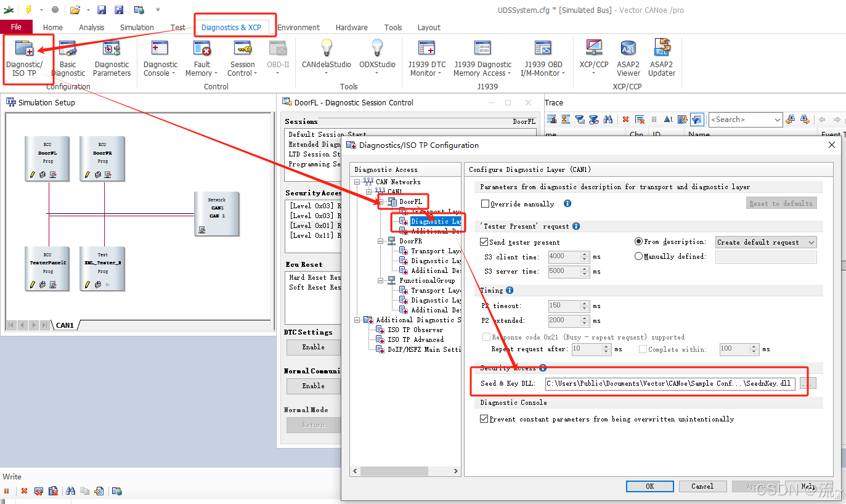
Task: Open Diagnostic/ISO TP configuration in ribbon
Action: pyautogui.click(x=25, y=59)
